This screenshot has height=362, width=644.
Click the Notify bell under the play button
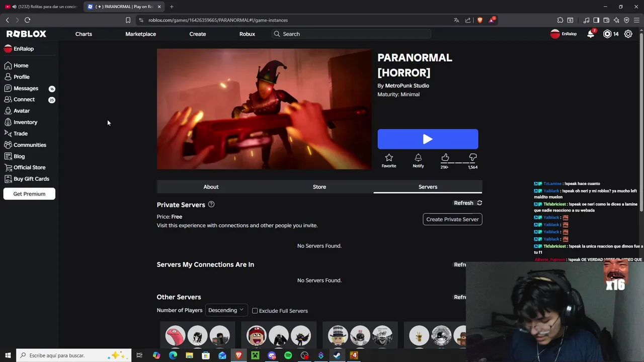418,158
